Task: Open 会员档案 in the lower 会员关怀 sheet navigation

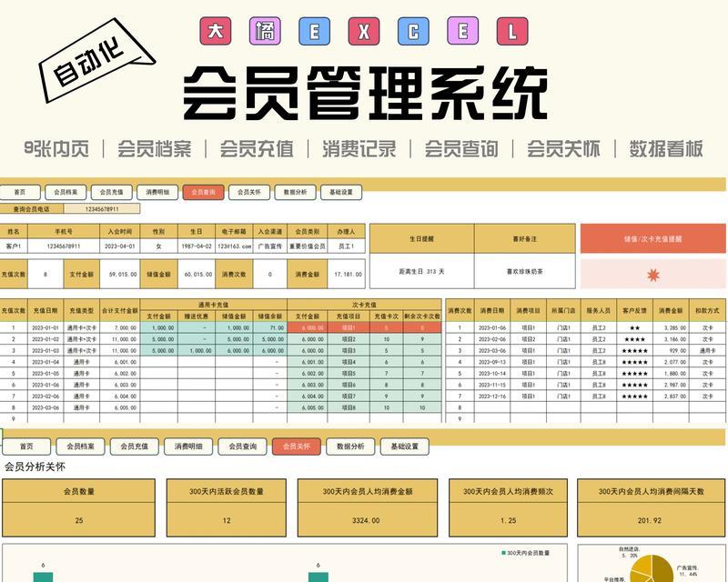Action: click(x=80, y=447)
